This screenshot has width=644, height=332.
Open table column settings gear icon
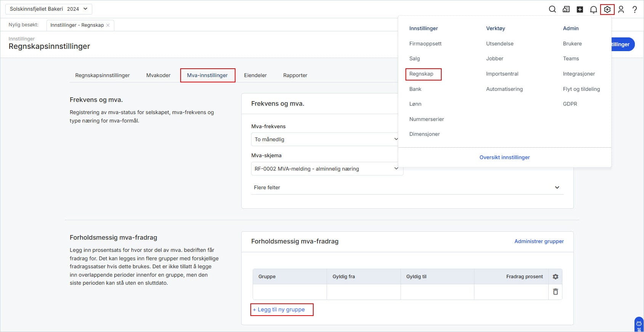(x=555, y=277)
